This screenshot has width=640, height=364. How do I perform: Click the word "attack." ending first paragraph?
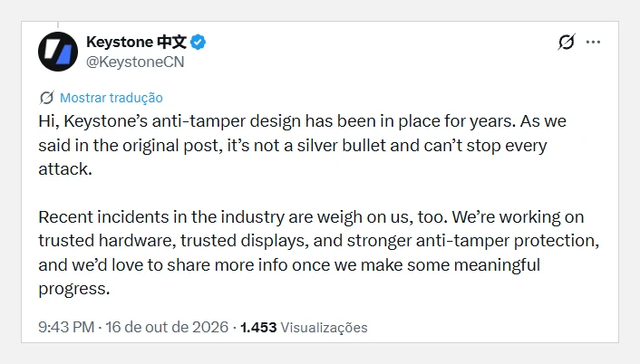[65, 169]
